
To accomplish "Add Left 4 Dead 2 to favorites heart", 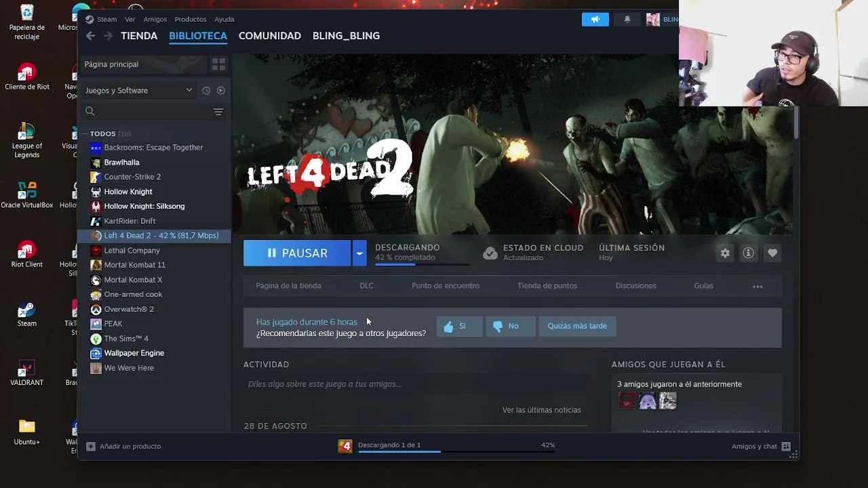I will [772, 253].
